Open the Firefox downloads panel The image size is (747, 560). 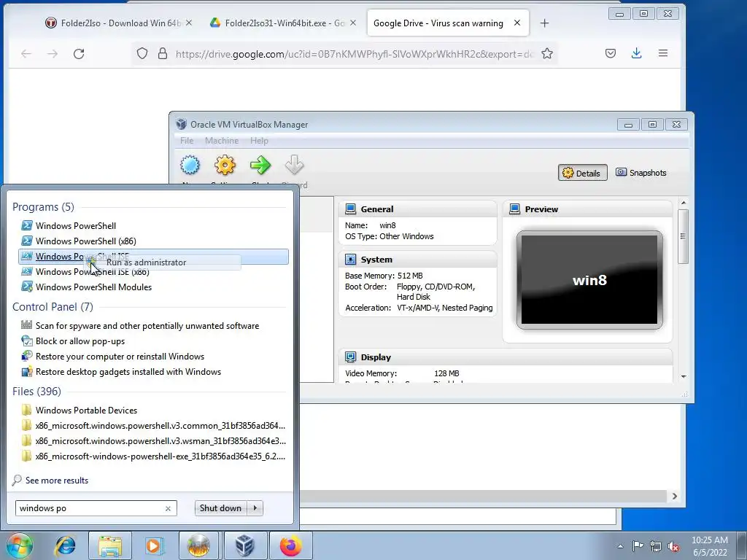(x=636, y=53)
